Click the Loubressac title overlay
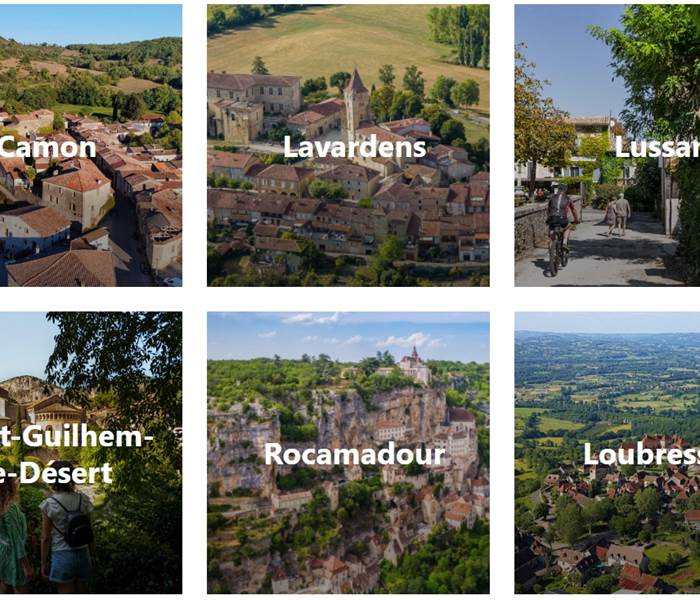Viewport: 700px width, 600px height. (x=642, y=454)
